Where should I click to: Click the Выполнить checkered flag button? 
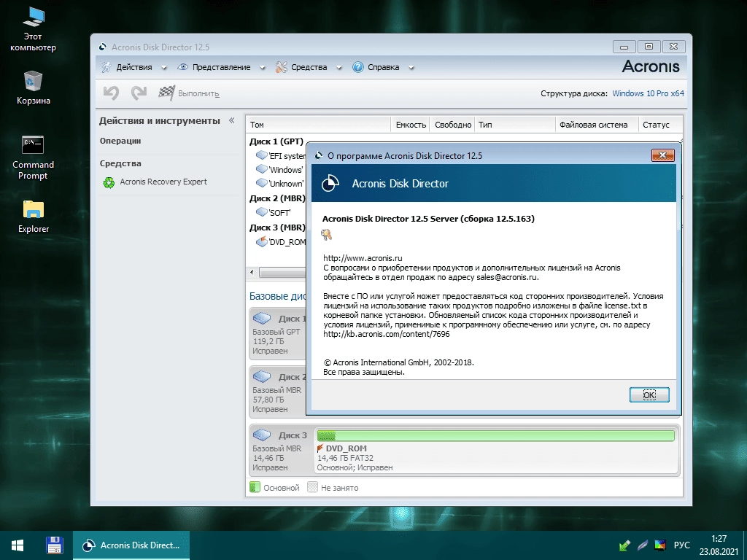[189, 93]
